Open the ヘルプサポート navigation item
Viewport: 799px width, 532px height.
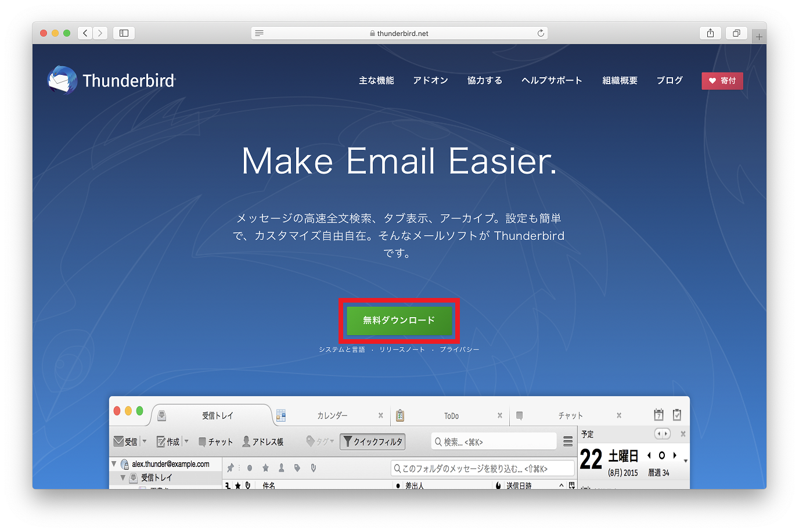pyautogui.click(x=552, y=81)
